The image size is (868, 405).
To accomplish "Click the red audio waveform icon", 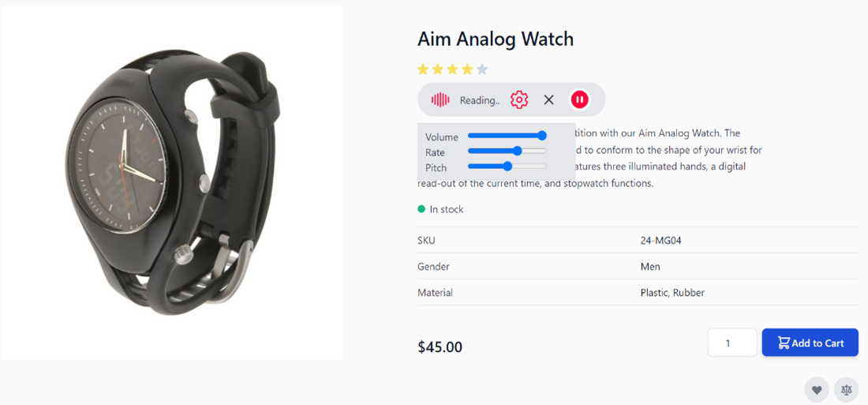I will click(x=440, y=99).
